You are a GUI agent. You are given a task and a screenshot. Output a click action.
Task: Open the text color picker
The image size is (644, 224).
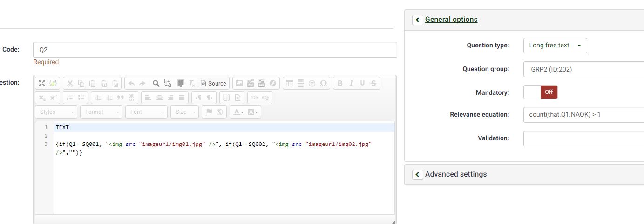[238, 112]
